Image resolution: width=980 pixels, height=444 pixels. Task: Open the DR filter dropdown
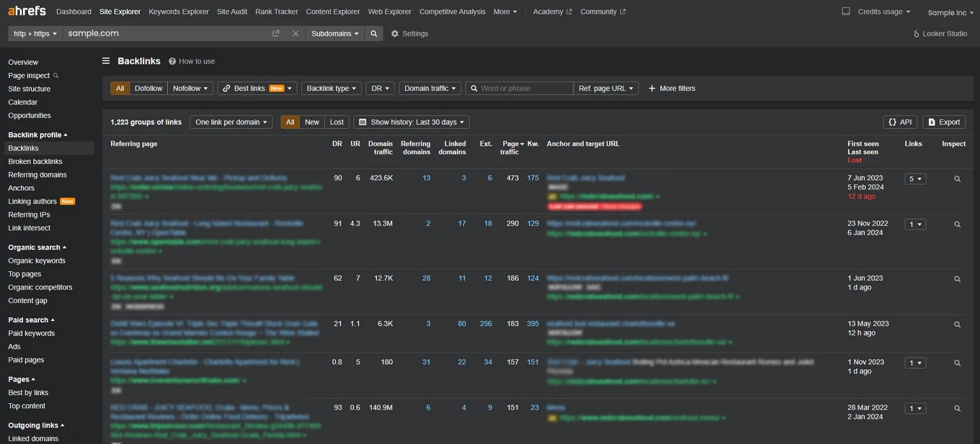coord(380,88)
